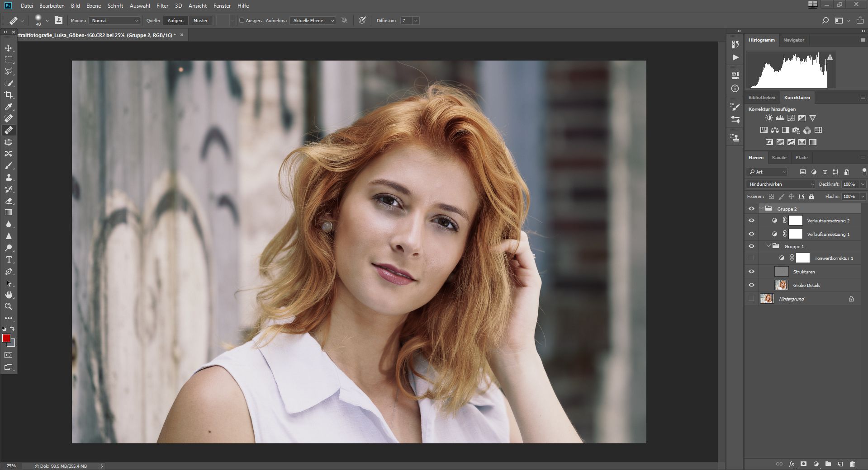This screenshot has height=470, width=868.
Task: Click the Aufgen. source button
Action: click(175, 20)
